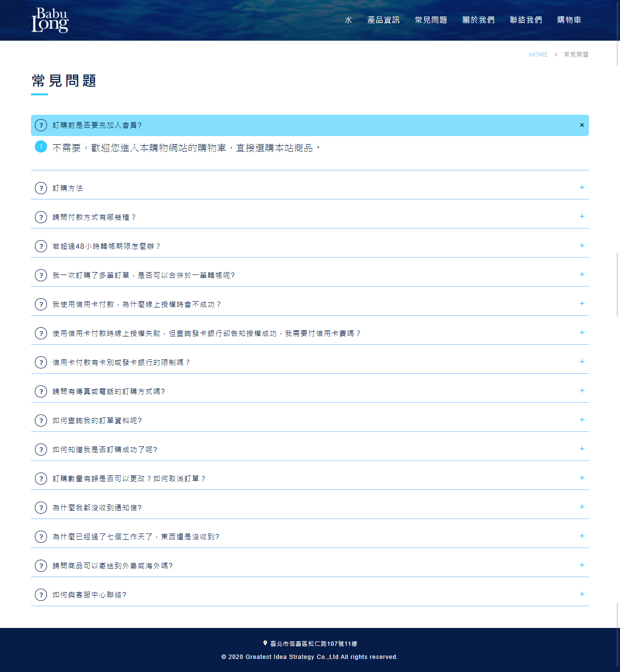The width and height of the screenshot is (620, 672).
Task: Click question icon beside 為什麼我都沒收到通知信
Action: (41, 508)
